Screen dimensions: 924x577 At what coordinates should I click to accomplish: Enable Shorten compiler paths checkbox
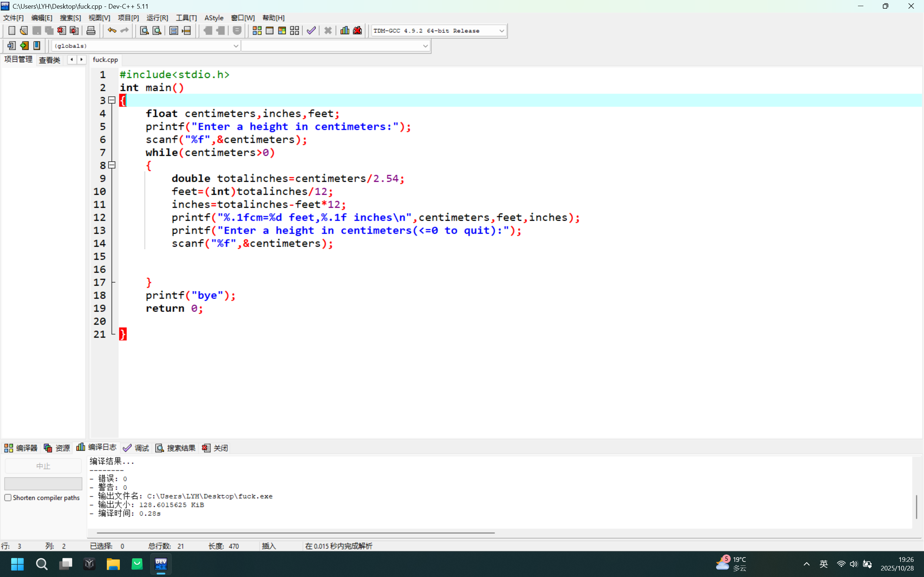pos(8,498)
